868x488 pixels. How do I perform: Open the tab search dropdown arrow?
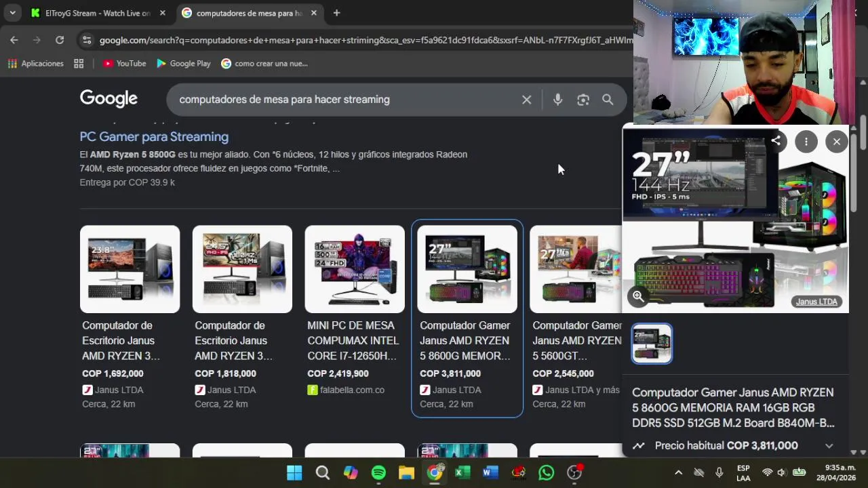(12, 13)
